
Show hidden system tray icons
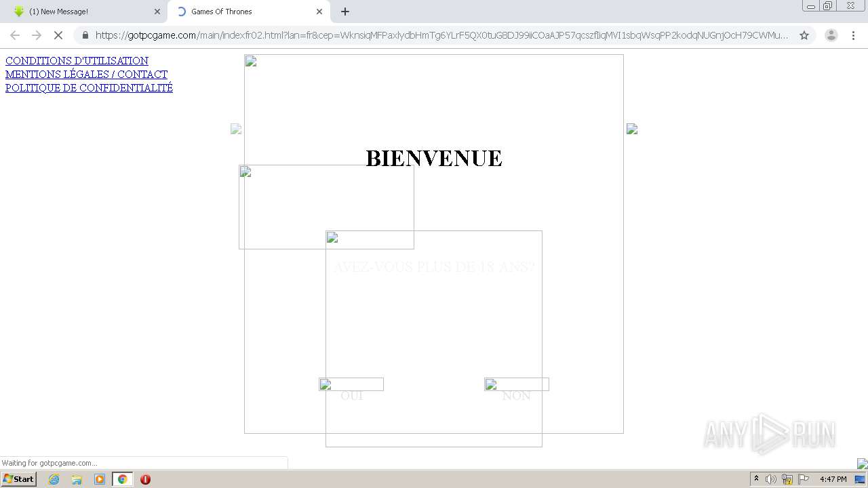tap(756, 479)
